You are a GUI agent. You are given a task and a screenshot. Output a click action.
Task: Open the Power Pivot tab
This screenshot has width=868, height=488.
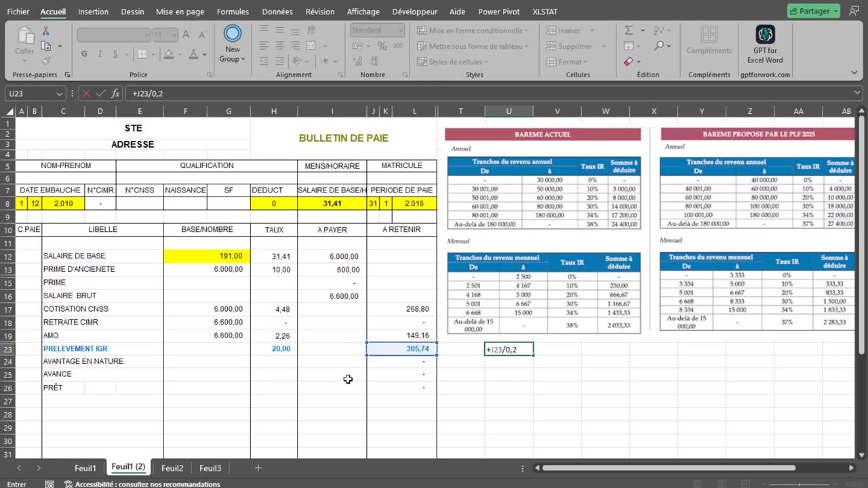tap(499, 12)
